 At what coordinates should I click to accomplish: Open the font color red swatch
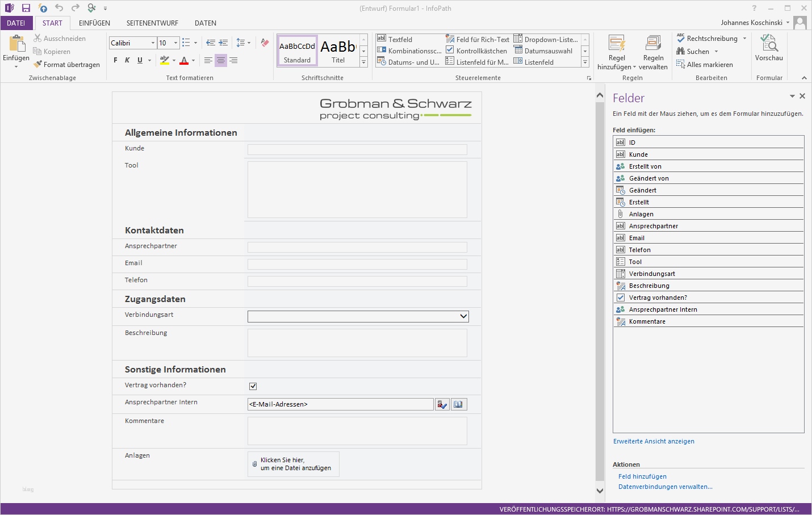(184, 60)
